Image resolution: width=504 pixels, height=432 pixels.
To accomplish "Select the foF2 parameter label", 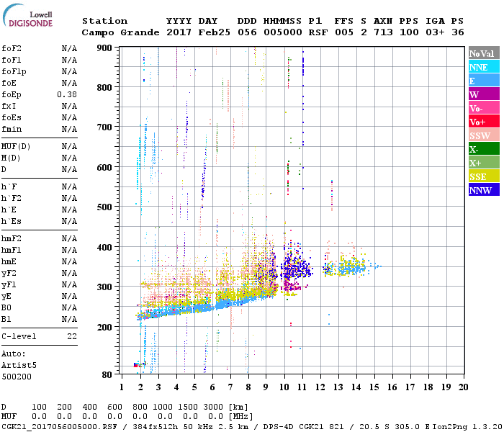I will (x=12, y=48).
